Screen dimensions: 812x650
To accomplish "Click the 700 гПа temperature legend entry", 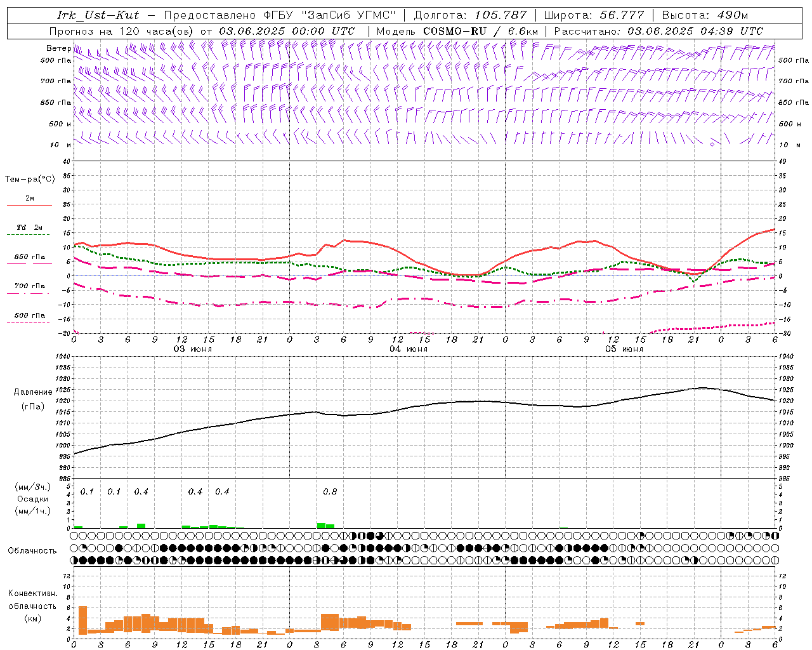I will (x=30, y=286).
